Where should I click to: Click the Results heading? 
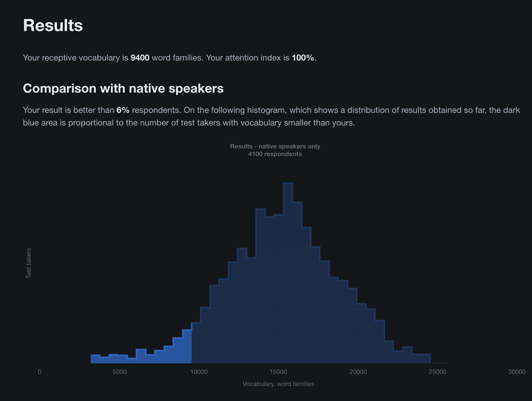point(53,26)
